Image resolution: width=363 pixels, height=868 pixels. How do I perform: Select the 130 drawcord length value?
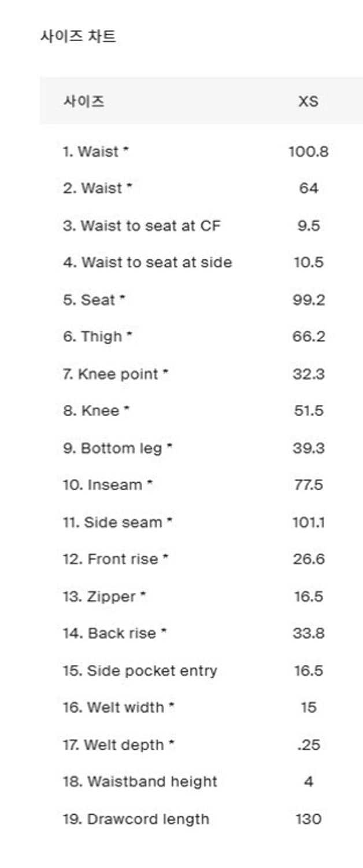[308, 819]
